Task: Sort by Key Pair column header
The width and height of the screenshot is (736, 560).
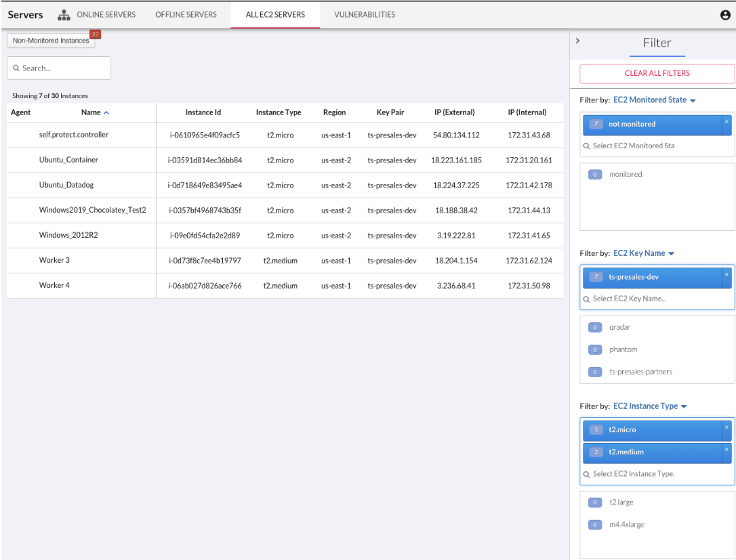Action: [x=390, y=112]
